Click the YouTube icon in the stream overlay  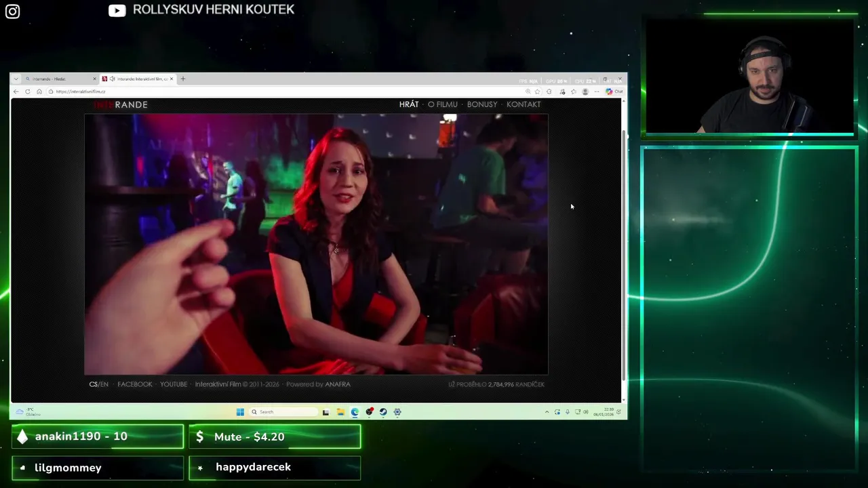coord(117,10)
